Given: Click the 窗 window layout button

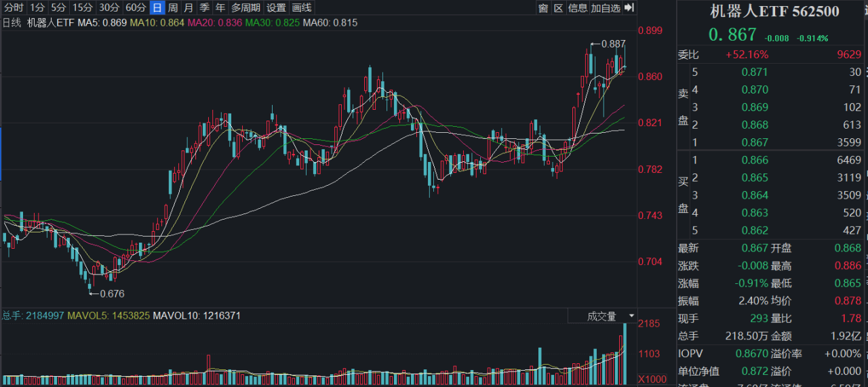Looking at the screenshot, I should click(543, 8).
